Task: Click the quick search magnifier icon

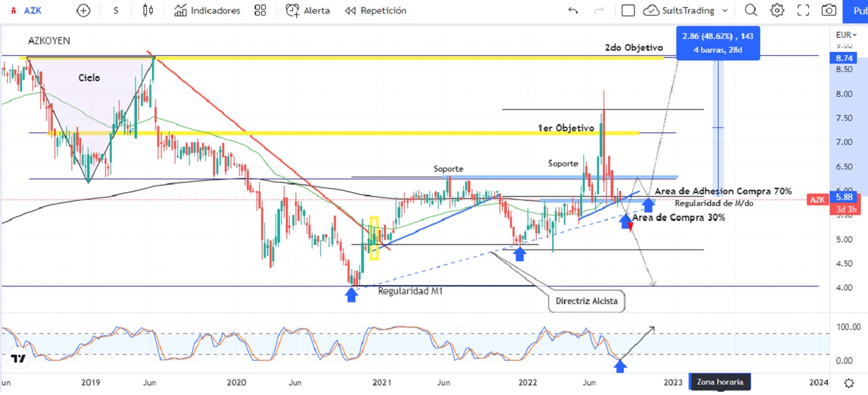Action: (751, 10)
